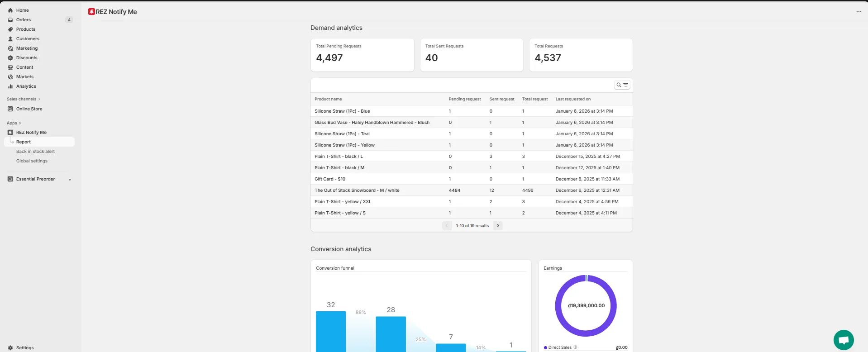Click the orders count badge 4
The height and width of the screenshot is (352, 868).
click(69, 20)
